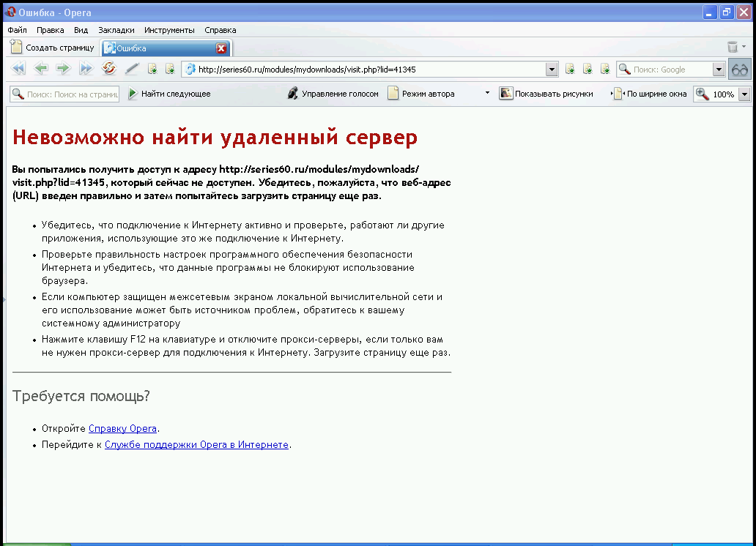This screenshot has height=546, width=756.
Task: Open Управление голосом voice control
Action: (x=333, y=94)
